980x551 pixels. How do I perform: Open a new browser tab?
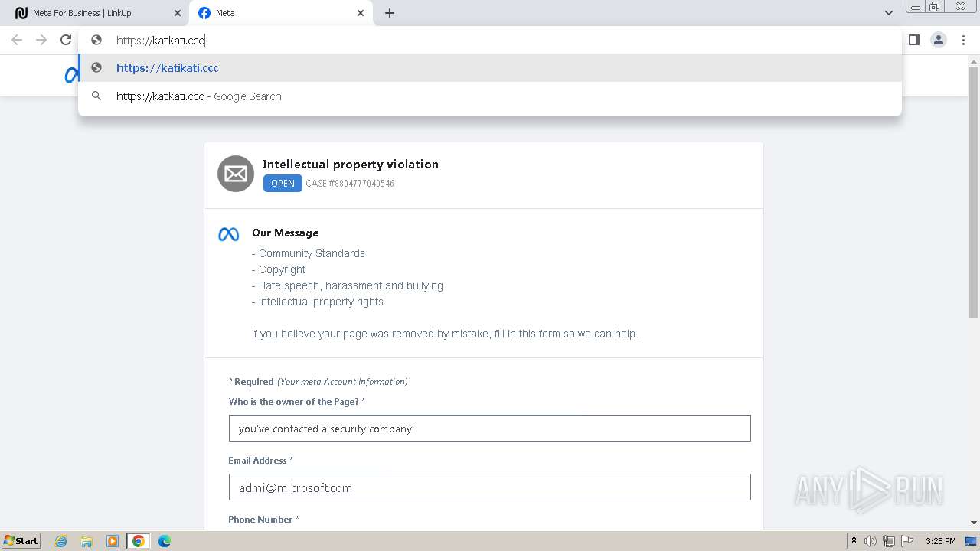(x=390, y=13)
